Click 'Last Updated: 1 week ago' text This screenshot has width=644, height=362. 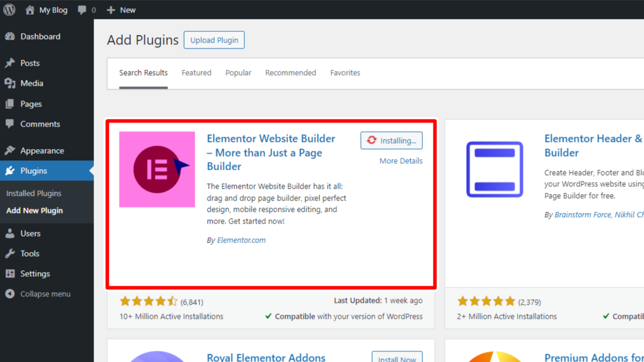click(378, 300)
